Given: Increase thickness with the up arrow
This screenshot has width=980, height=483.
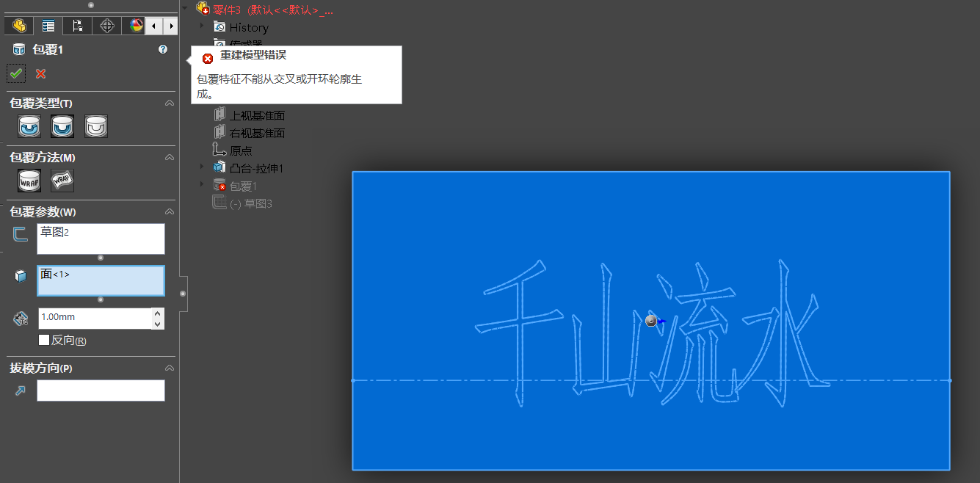Looking at the screenshot, I should point(158,313).
